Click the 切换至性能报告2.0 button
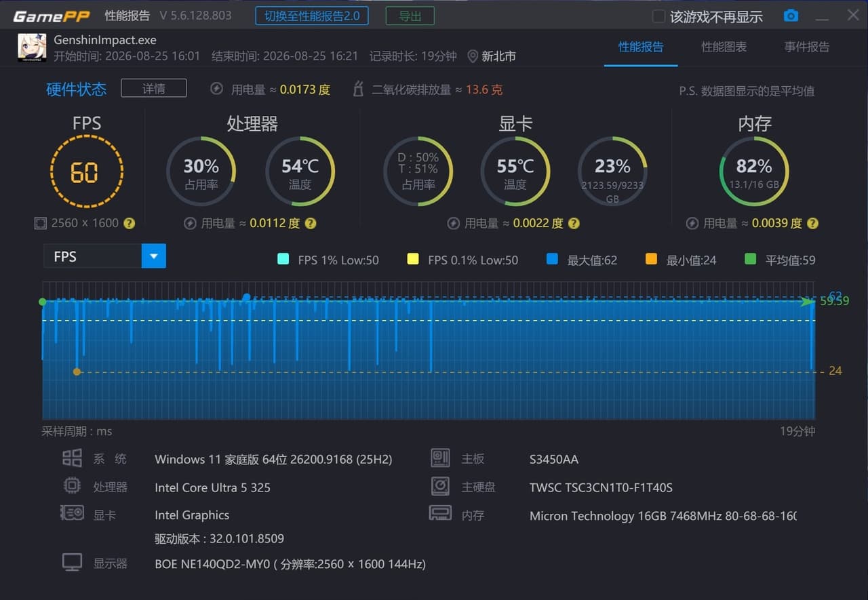This screenshot has width=868, height=600. pyautogui.click(x=312, y=16)
